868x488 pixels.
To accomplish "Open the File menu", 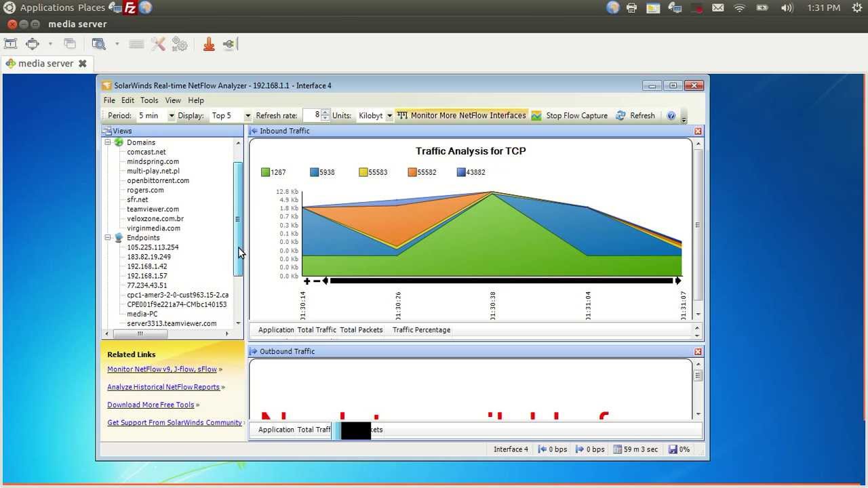I will [x=109, y=100].
